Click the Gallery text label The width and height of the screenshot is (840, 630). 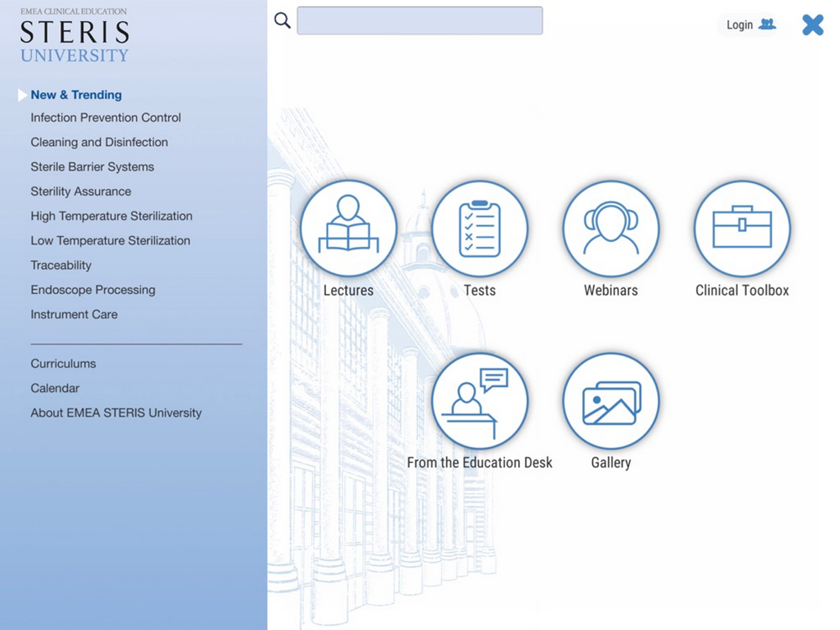(611, 463)
